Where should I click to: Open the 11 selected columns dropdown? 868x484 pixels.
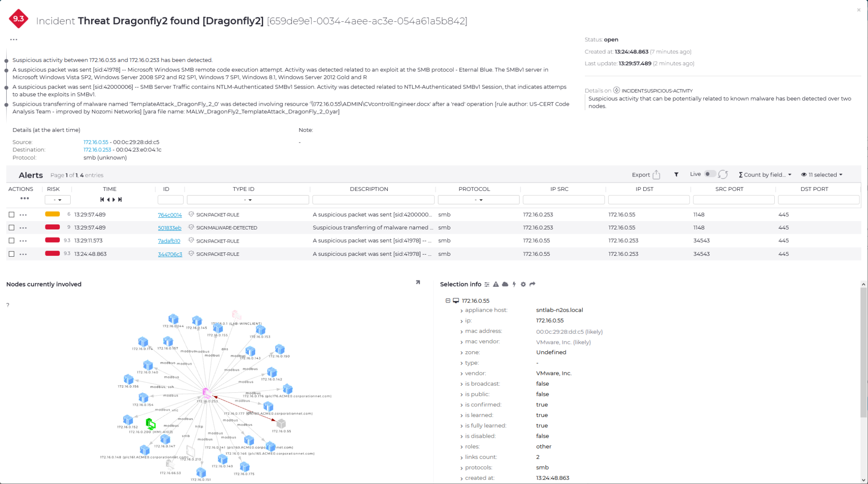pyautogui.click(x=821, y=175)
